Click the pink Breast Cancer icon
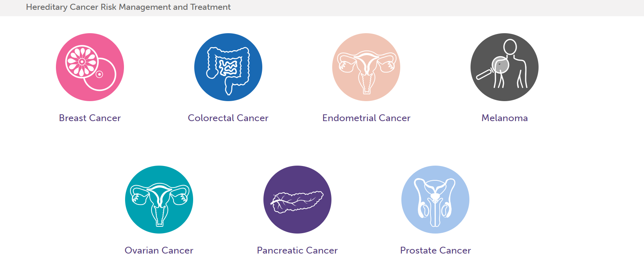644x269 pixels. pyautogui.click(x=90, y=67)
